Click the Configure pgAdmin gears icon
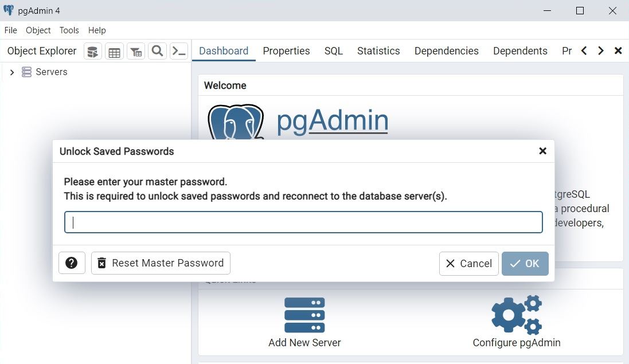Viewport: 629px width, 364px height. point(517,315)
